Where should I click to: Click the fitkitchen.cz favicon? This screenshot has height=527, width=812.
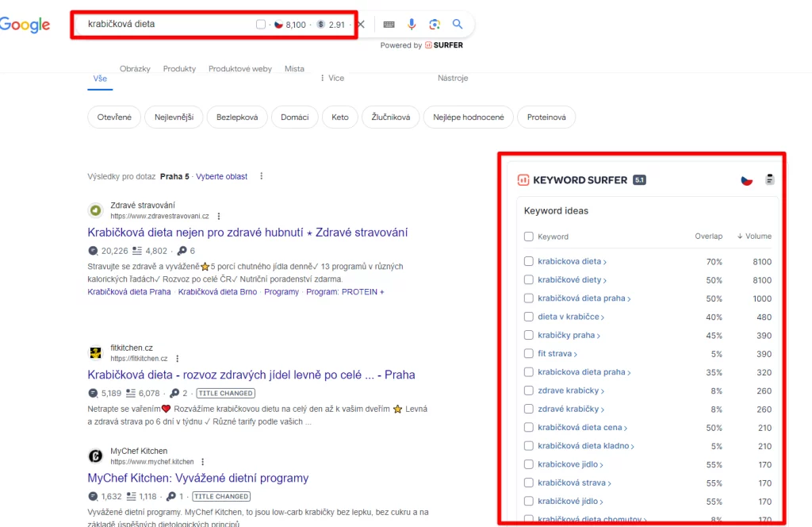(x=95, y=353)
